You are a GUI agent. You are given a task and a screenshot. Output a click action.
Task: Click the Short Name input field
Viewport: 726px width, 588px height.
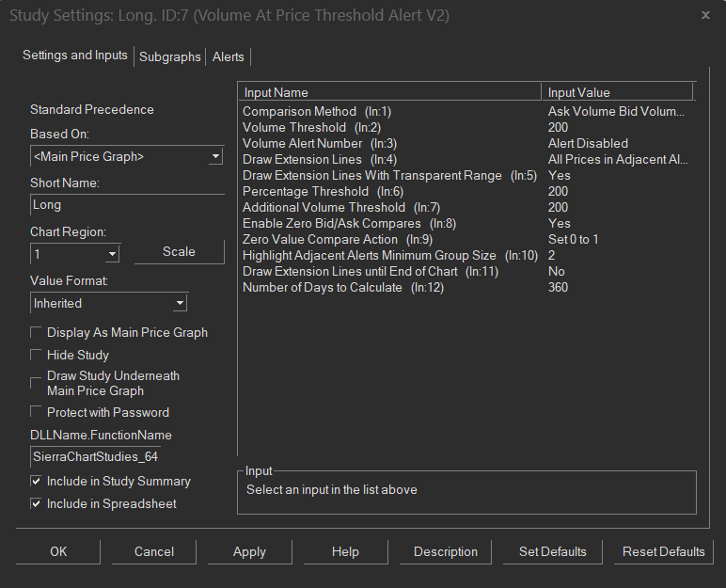point(126,204)
